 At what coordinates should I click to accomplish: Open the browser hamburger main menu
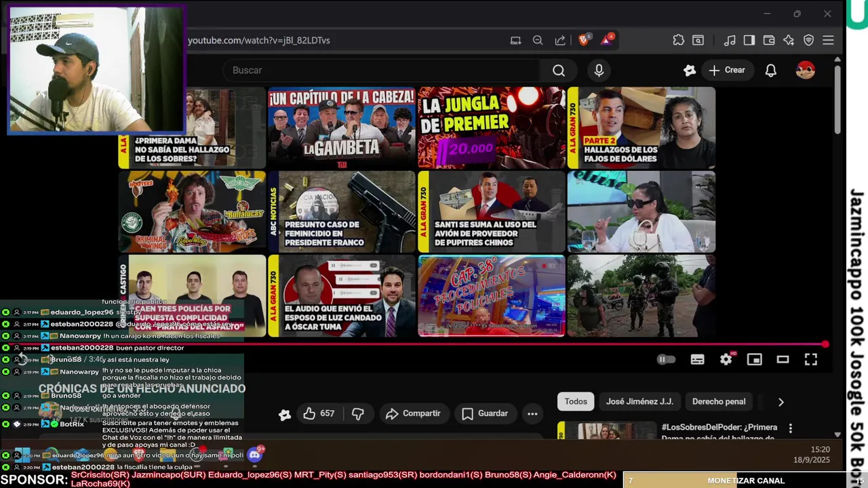(x=828, y=40)
